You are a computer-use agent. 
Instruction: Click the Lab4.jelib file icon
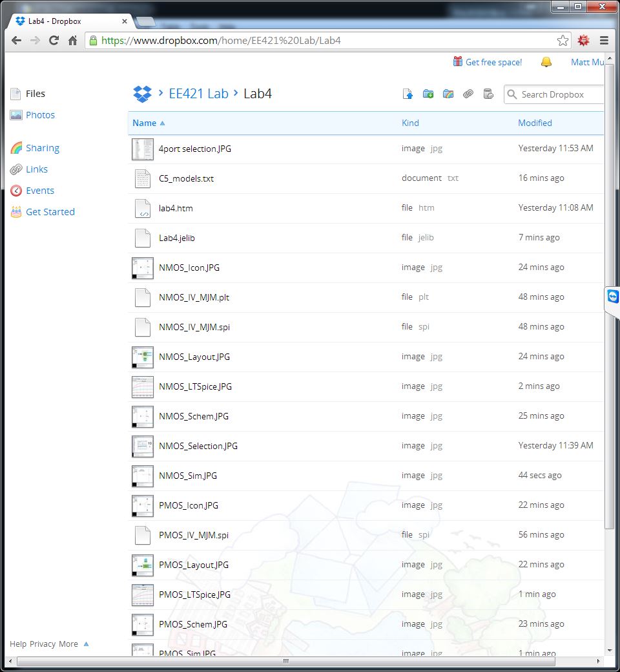coord(143,238)
